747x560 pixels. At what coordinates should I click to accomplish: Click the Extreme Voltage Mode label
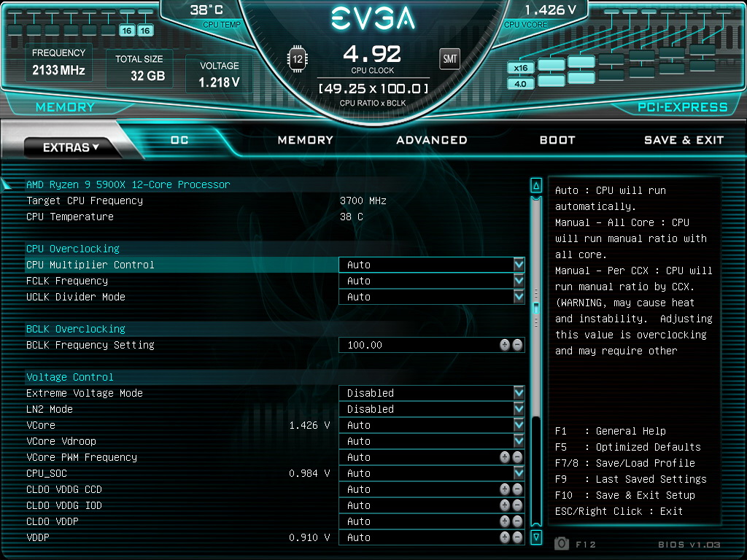click(x=85, y=393)
